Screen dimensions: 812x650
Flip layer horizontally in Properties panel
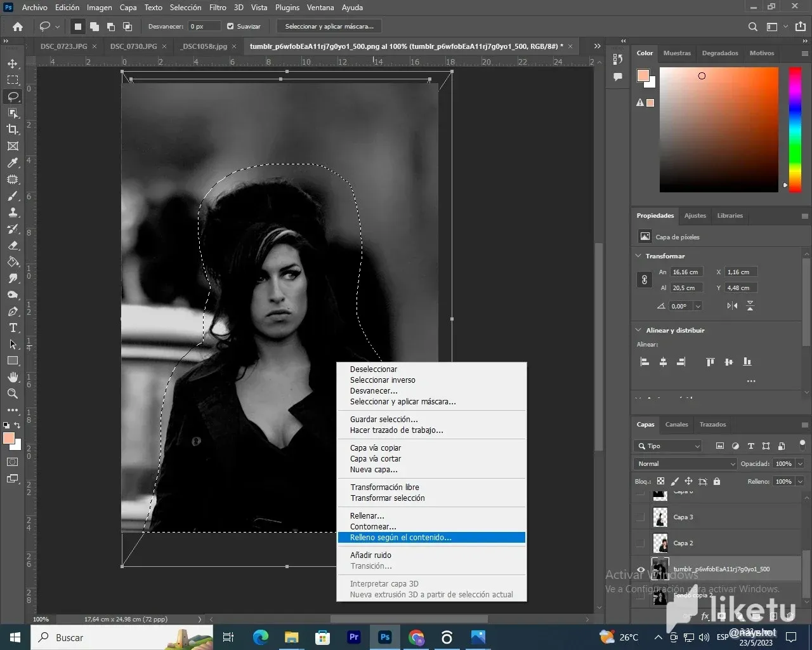point(732,306)
